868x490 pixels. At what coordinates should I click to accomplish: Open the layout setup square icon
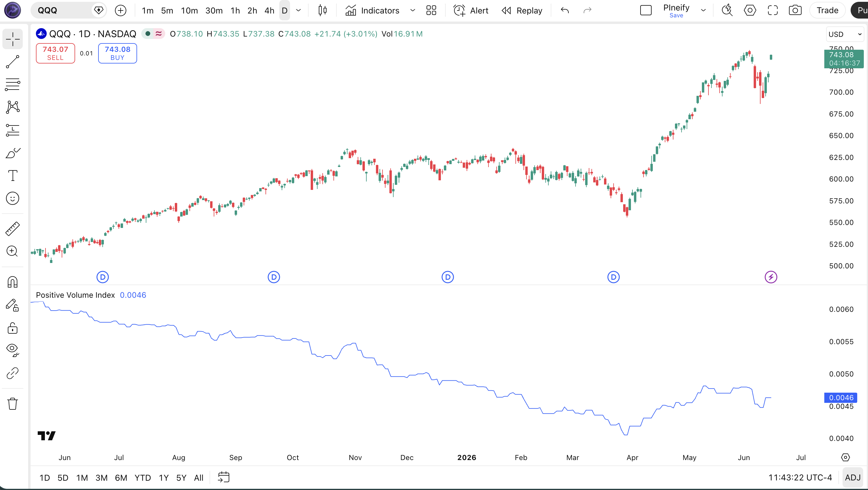click(x=646, y=10)
